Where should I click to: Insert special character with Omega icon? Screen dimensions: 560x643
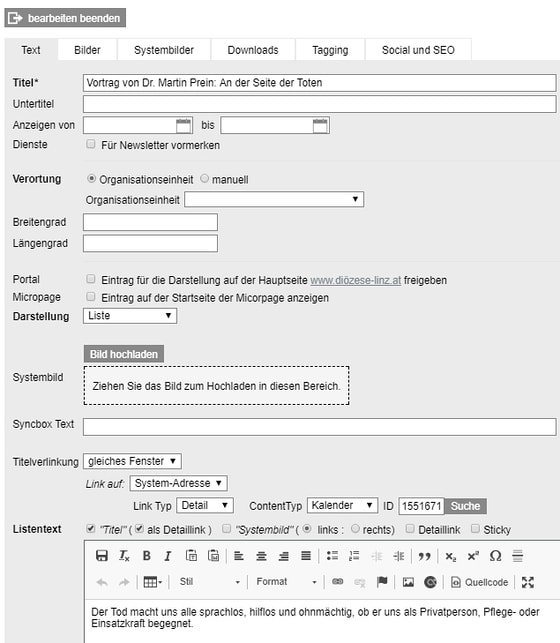495,556
